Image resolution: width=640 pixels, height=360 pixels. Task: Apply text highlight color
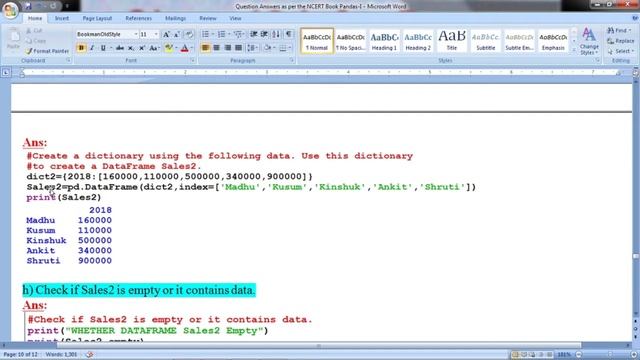pyautogui.click(x=168, y=48)
